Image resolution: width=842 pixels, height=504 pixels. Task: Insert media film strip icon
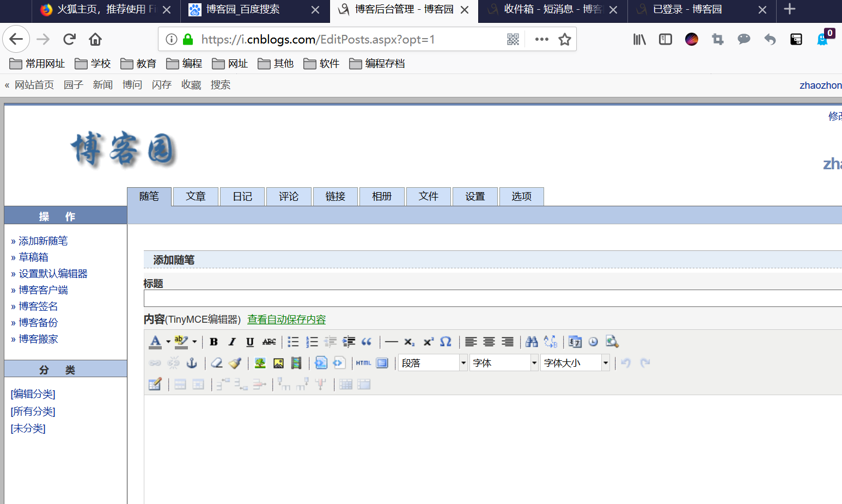coord(296,363)
